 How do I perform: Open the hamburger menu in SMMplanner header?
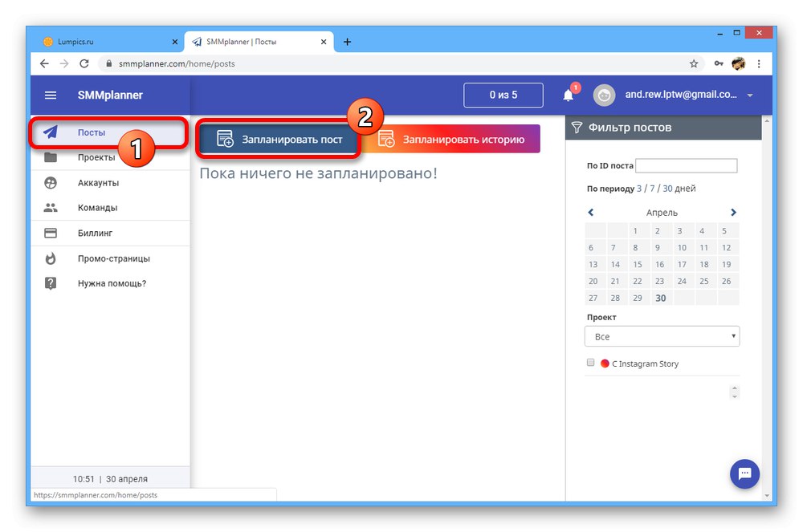click(x=50, y=95)
